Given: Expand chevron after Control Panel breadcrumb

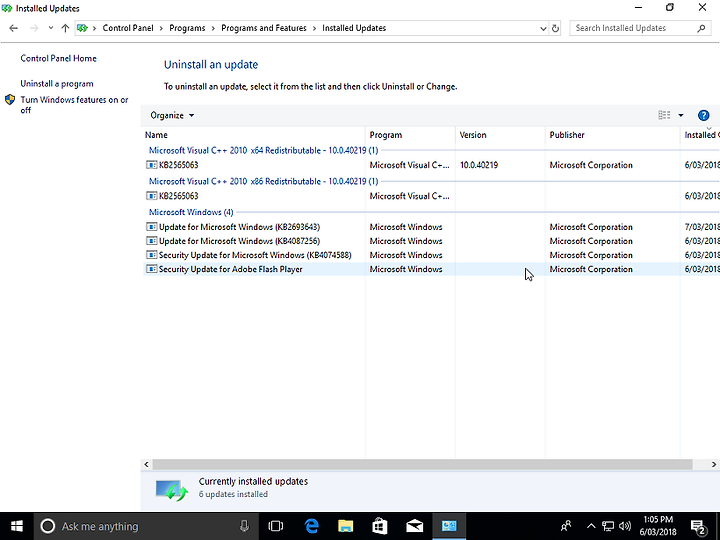Looking at the screenshot, I should point(161,28).
